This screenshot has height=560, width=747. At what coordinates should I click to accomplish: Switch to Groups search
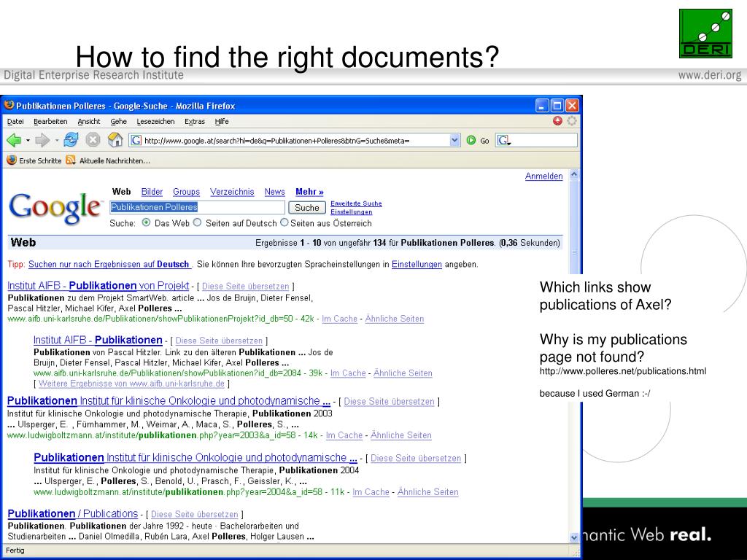(x=186, y=192)
